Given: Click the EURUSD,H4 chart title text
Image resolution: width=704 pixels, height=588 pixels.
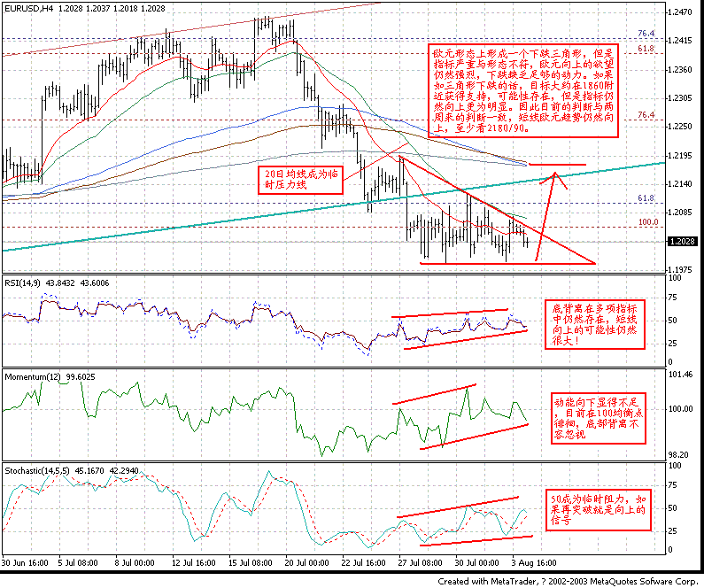Looking at the screenshot, I should [x=27, y=8].
